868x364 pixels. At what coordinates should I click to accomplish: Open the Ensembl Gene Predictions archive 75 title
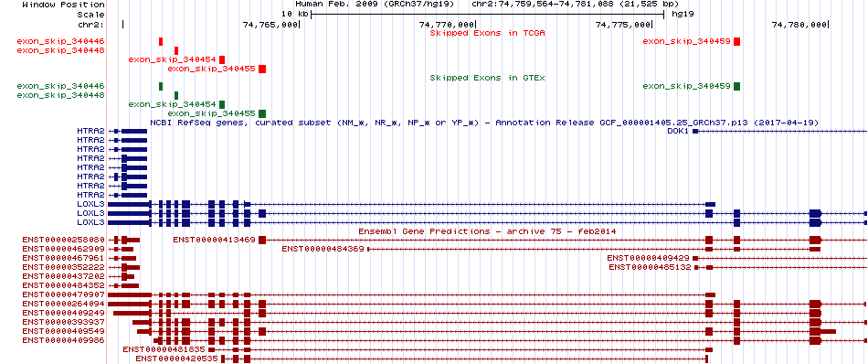(x=487, y=231)
